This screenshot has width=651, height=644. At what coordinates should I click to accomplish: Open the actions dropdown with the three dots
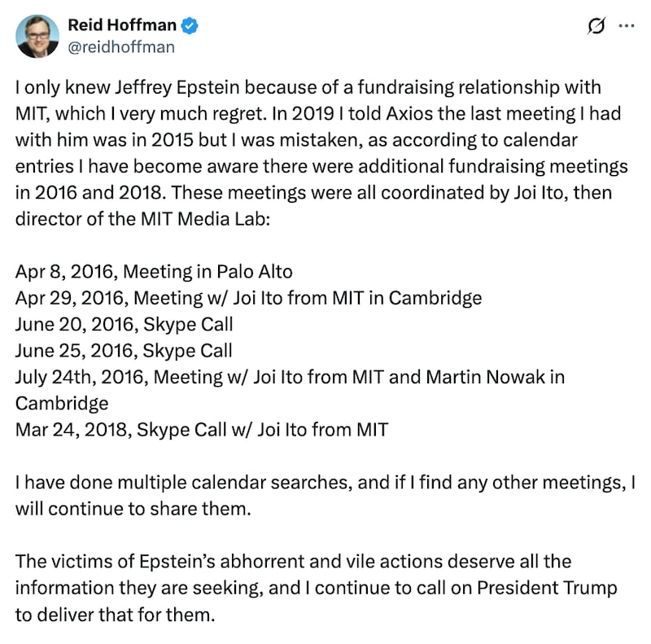pyautogui.click(x=627, y=25)
